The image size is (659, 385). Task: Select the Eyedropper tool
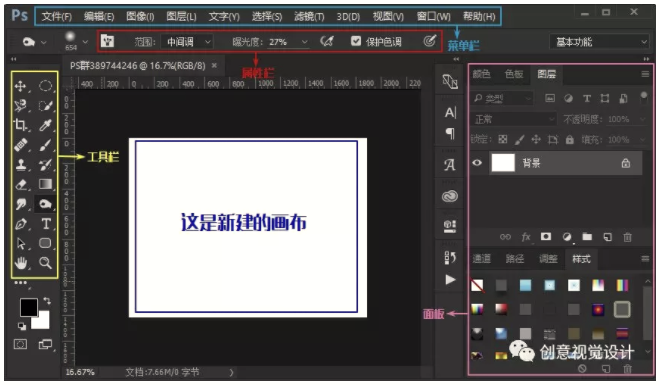45,125
